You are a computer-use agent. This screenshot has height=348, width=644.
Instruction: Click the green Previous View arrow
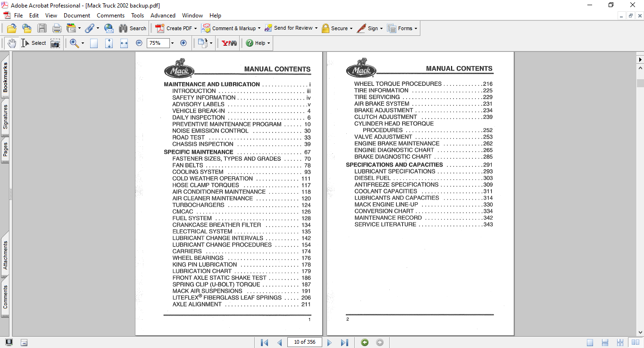tap(365, 342)
